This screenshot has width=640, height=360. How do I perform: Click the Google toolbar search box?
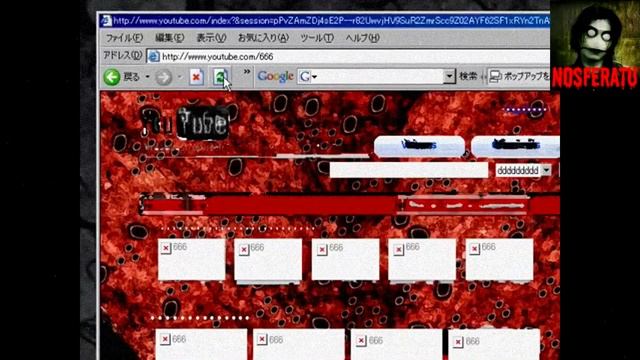click(377, 76)
